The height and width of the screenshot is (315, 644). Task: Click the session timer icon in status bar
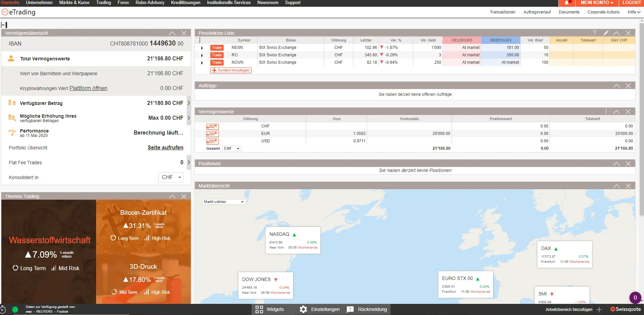[x=3, y=310]
